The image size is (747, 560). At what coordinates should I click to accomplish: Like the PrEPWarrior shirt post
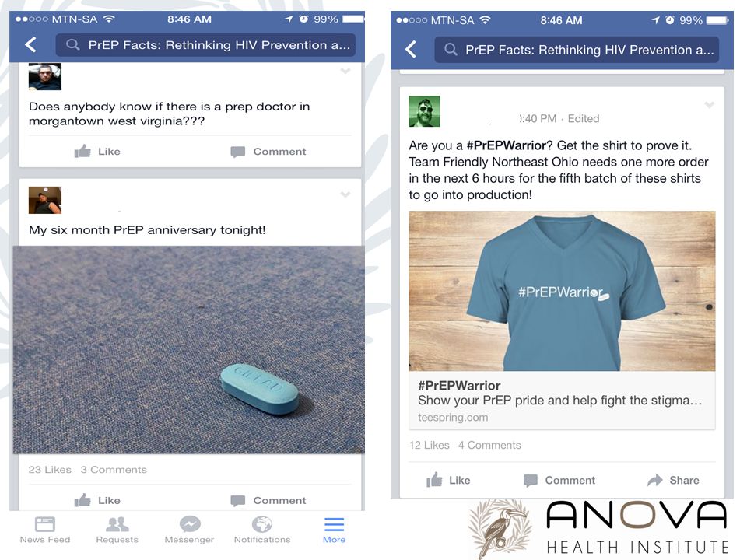coord(448,480)
